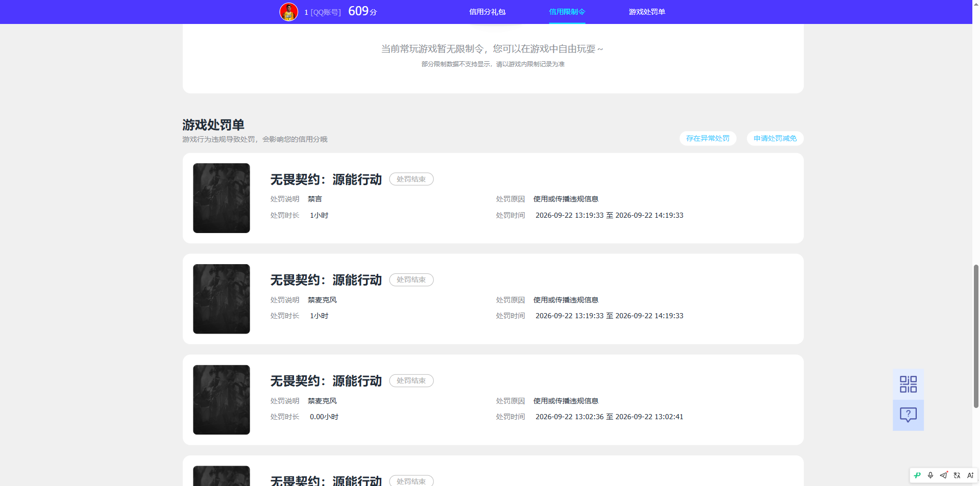Click the 1 [QQ账号] account label

(323, 12)
